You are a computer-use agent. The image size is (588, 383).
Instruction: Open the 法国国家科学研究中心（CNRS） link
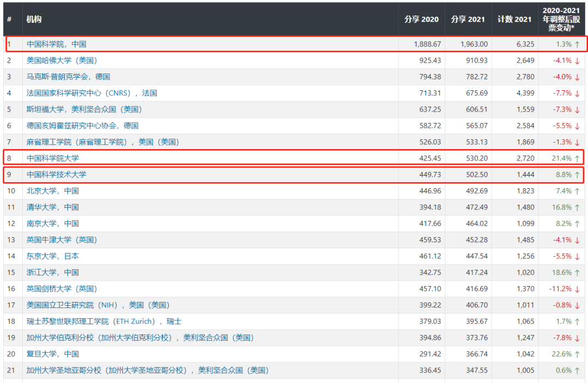[91, 93]
